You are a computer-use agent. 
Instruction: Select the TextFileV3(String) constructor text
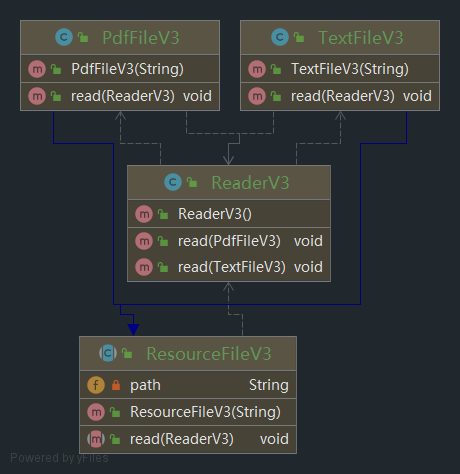pyautogui.click(x=350, y=69)
